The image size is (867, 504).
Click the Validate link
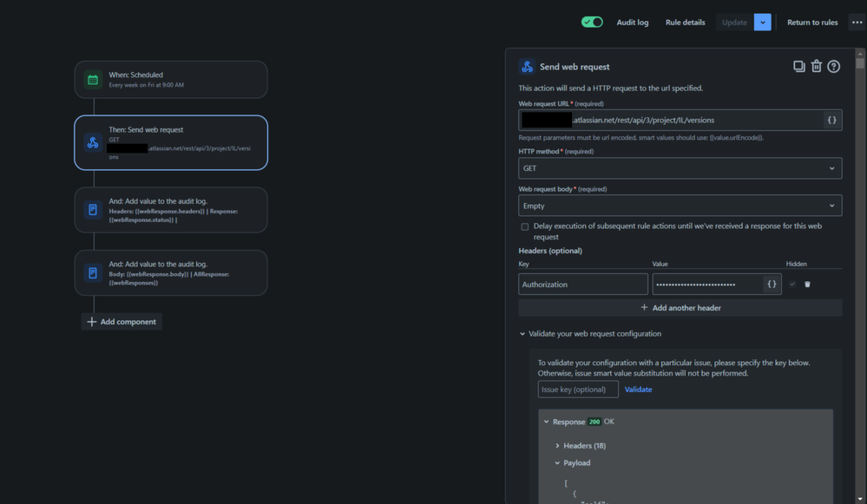(x=638, y=389)
